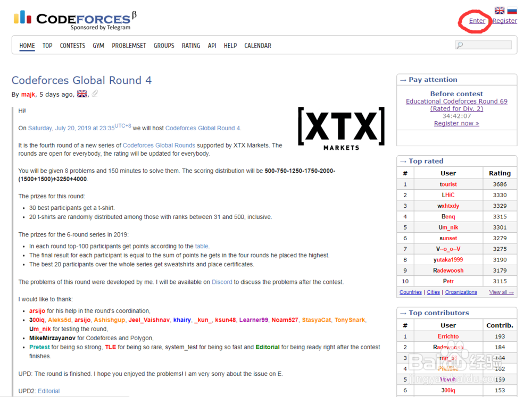Screen dimensions: 532x397
Task: Open the Cities ratings link
Action: click(433, 292)
